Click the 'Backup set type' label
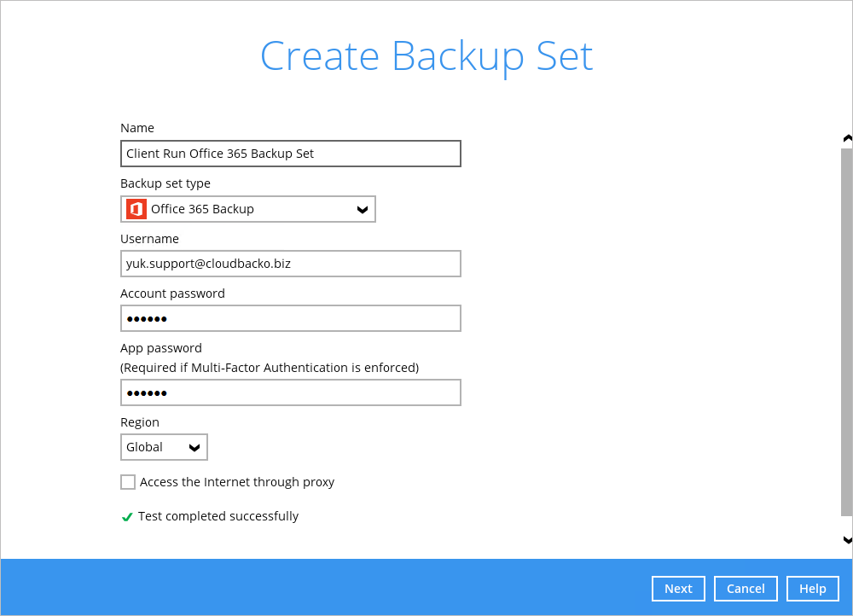Viewport: 853px width, 616px height. tap(165, 183)
